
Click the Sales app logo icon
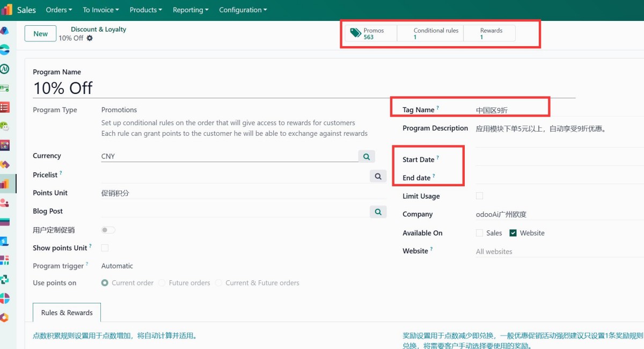pos(7,10)
